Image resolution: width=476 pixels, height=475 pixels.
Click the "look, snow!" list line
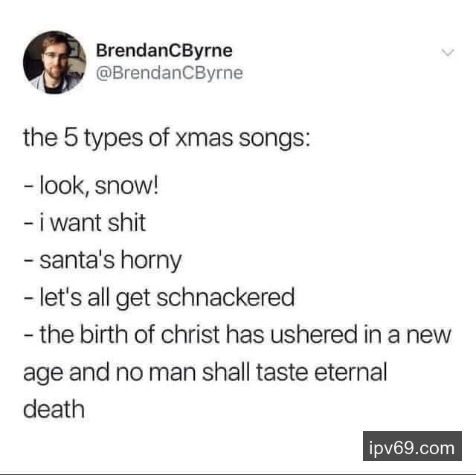91,186
